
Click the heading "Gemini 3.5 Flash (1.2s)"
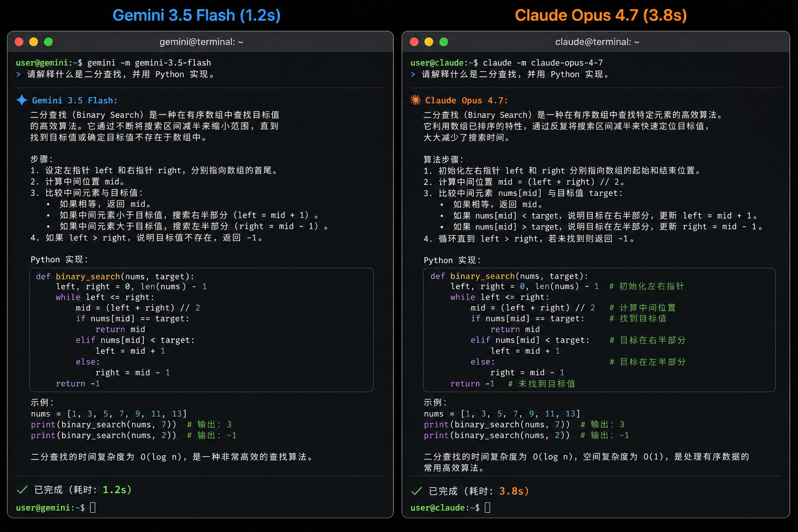(196, 15)
